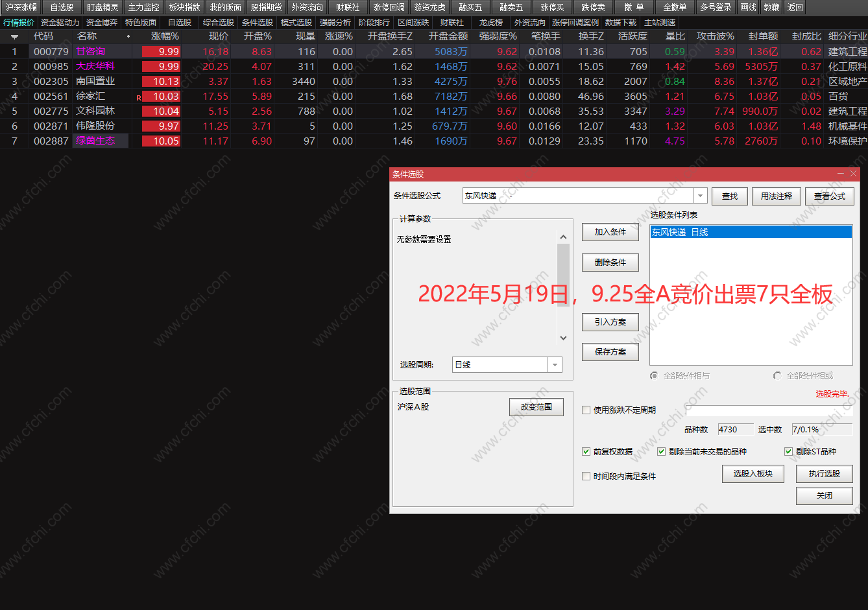Viewport: 868px width, 610px height.
Task: Select stock row 大庆华科
Action: tap(434, 66)
